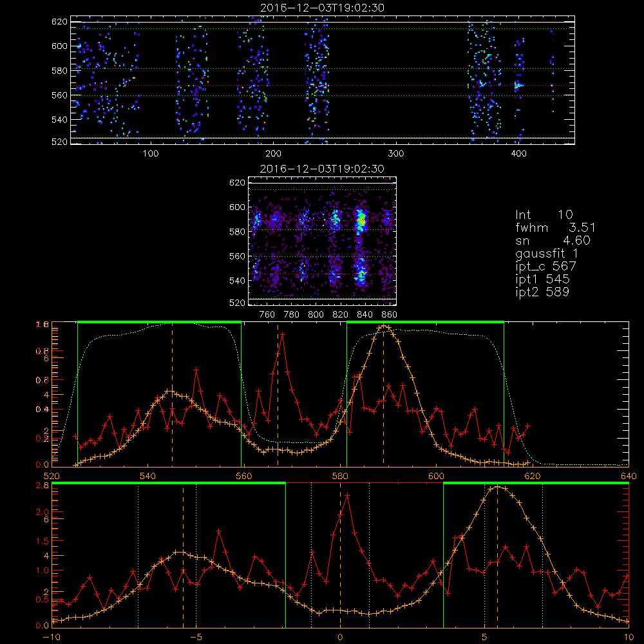Click the 840 x-axis label of middle image
Screen dimensions: 644x644
(x=365, y=315)
